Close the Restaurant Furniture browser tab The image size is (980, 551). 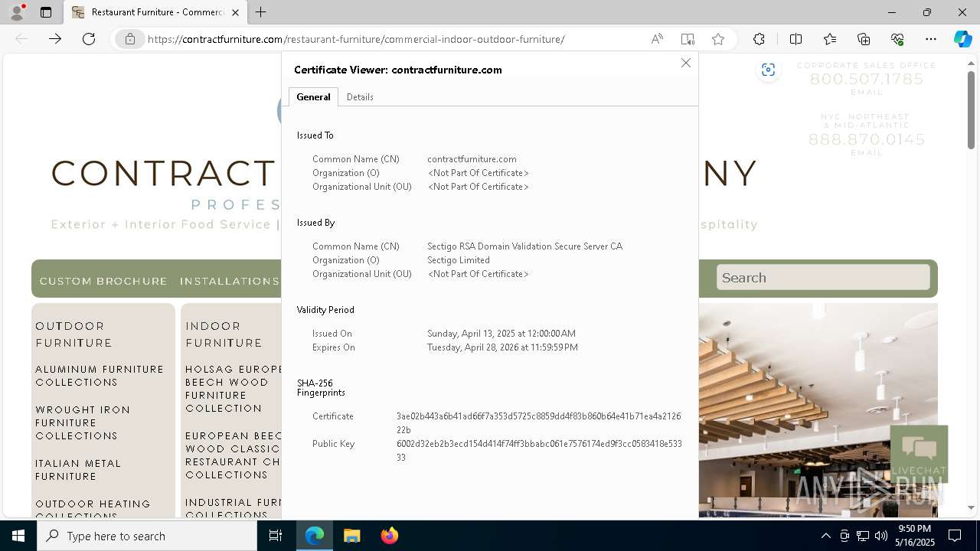pos(236,12)
